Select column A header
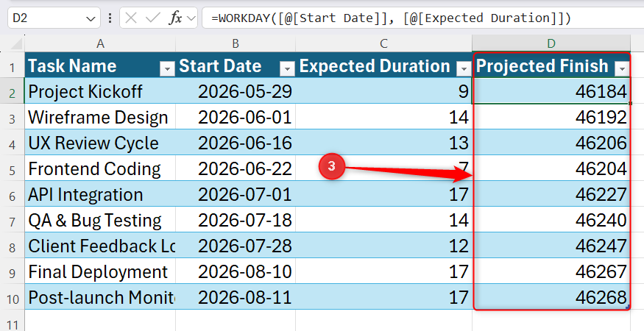The image size is (644, 331). pyautogui.click(x=100, y=43)
